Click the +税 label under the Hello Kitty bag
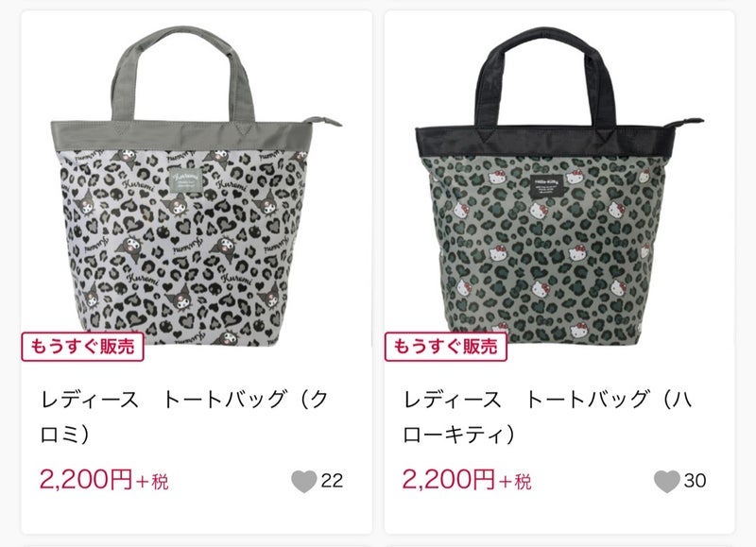756x547 pixels. (515, 482)
